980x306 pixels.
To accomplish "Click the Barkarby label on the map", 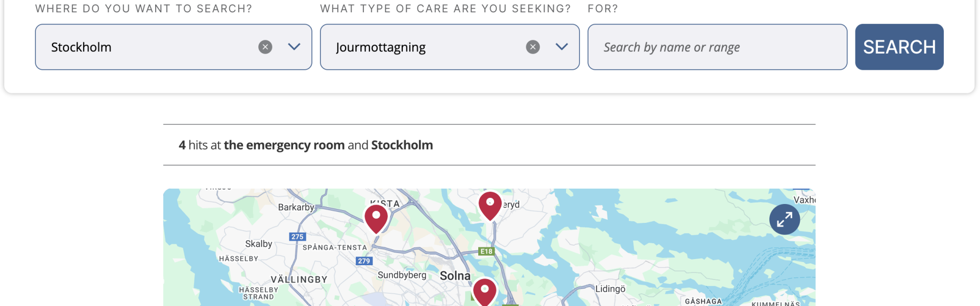I will [x=296, y=207].
